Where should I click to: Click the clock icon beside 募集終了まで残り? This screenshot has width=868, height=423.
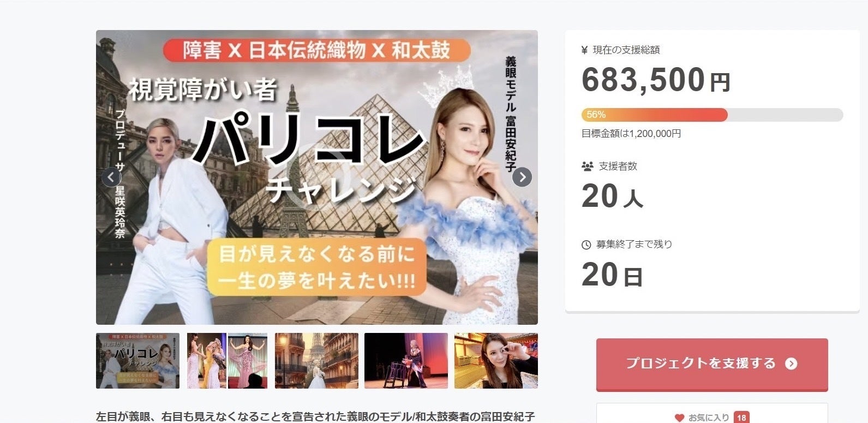tap(586, 245)
